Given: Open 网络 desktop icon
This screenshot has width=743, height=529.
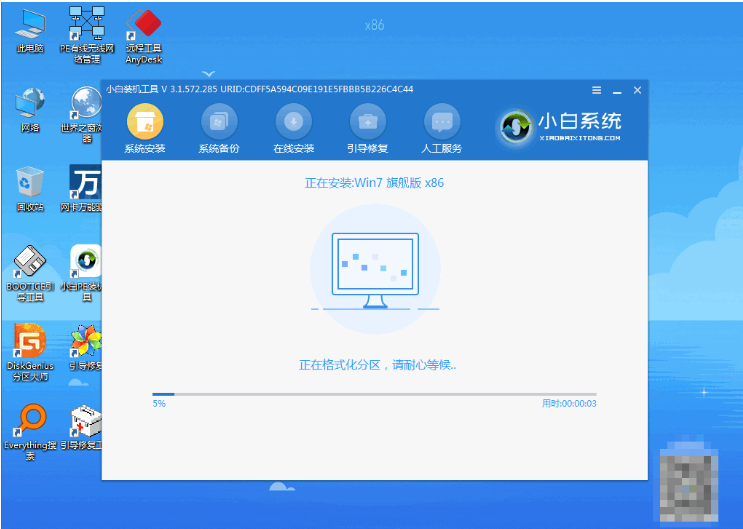Looking at the screenshot, I should point(30,111).
